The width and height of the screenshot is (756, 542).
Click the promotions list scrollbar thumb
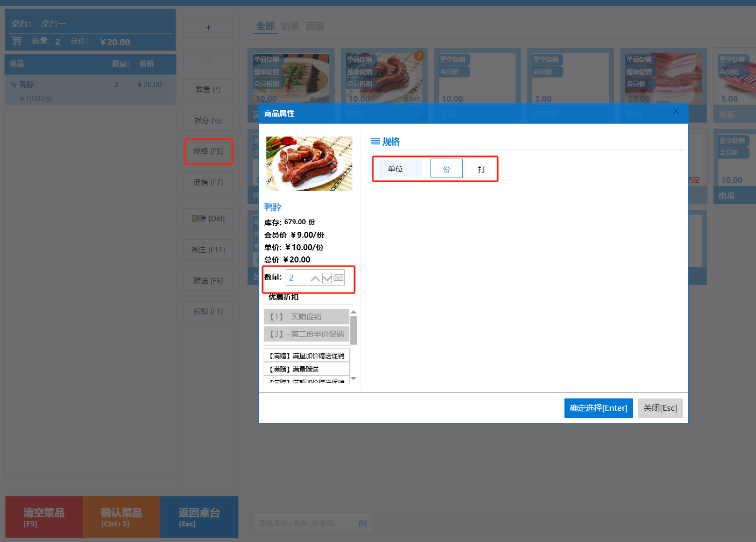(x=354, y=330)
